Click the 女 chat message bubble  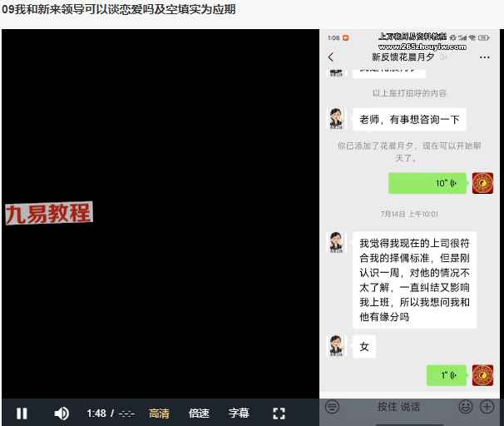364,347
